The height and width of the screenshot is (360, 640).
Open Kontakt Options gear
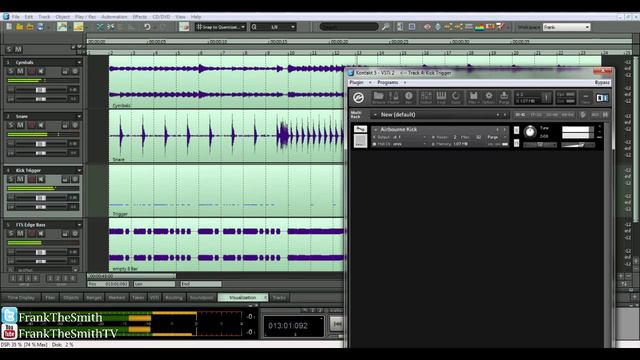pos(489,98)
